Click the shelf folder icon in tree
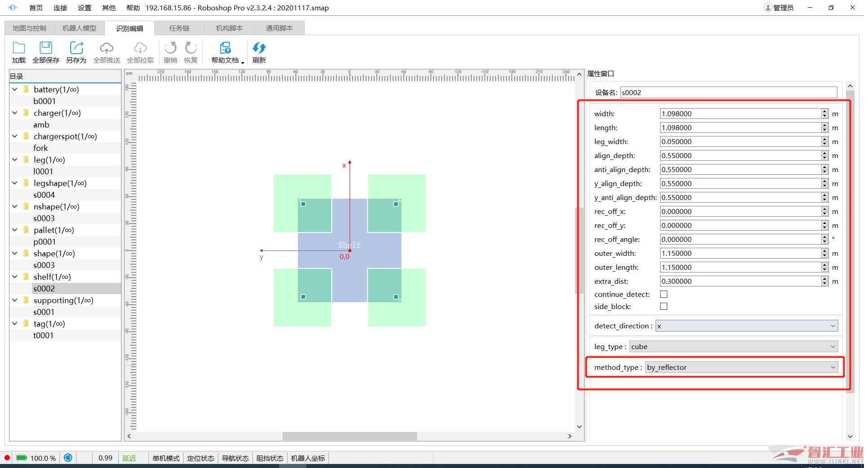Screen dimensions: 868x468 tap(26, 277)
